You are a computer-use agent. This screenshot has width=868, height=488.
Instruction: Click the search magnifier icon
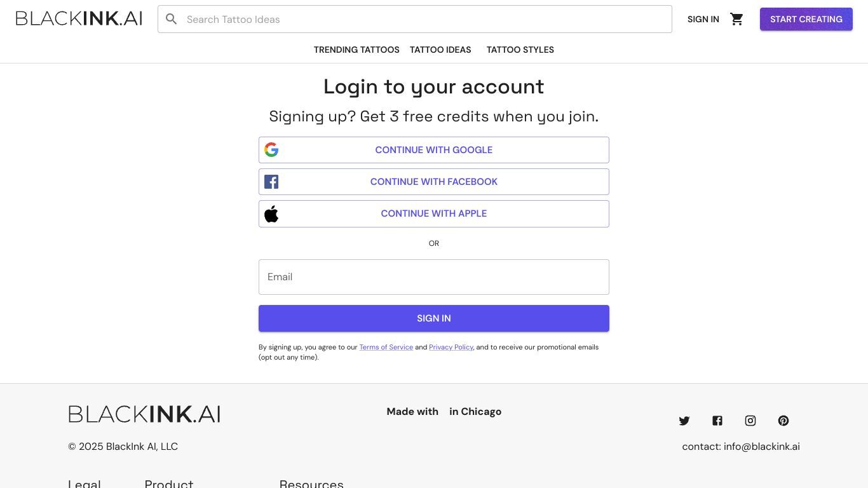pyautogui.click(x=172, y=19)
